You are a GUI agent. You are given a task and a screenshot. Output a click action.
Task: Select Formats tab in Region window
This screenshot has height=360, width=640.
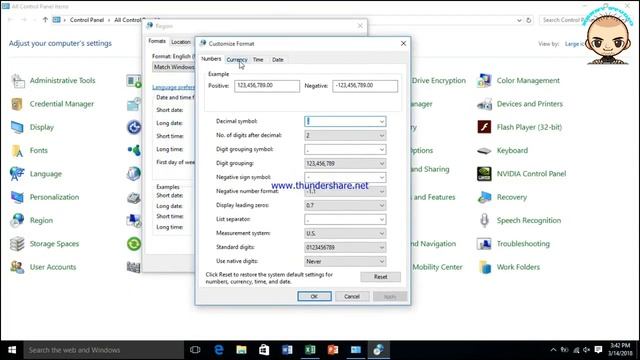pos(157,41)
